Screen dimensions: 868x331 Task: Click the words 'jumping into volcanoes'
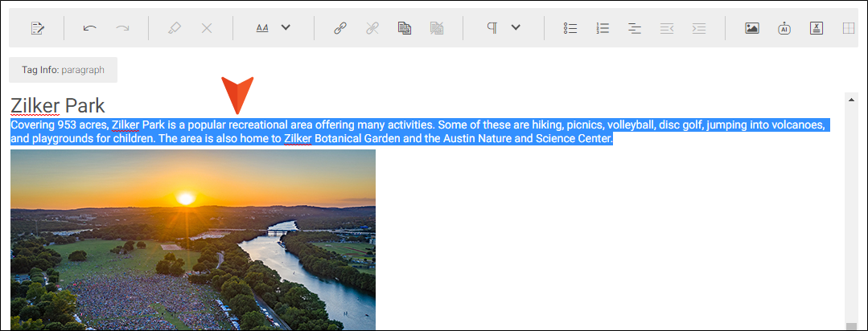click(x=766, y=125)
